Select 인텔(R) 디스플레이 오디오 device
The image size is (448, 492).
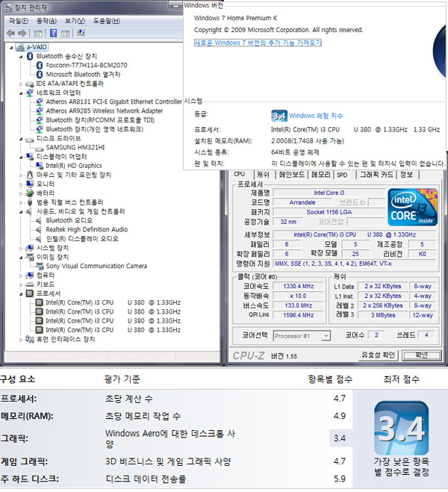pyautogui.click(x=82, y=239)
